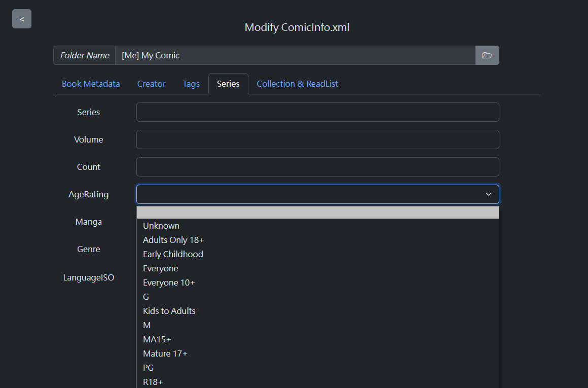Switch to Book Metadata tab
The image size is (588, 388).
pyautogui.click(x=91, y=84)
